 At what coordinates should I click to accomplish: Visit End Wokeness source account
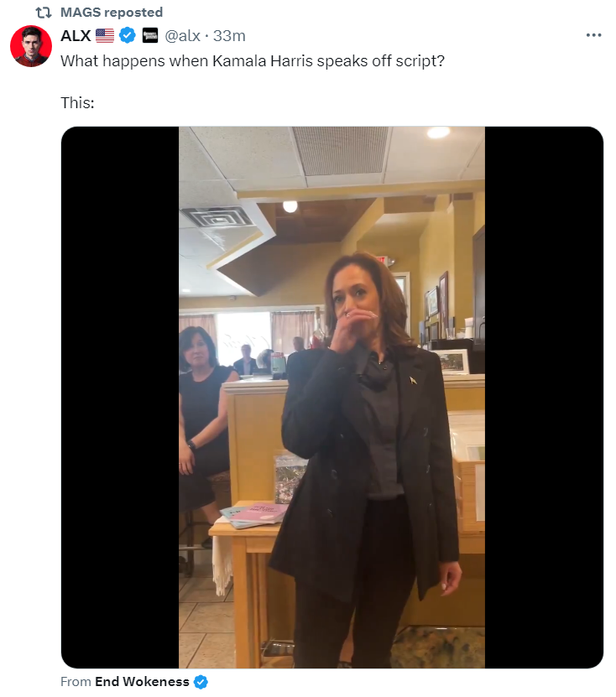click(142, 681)
